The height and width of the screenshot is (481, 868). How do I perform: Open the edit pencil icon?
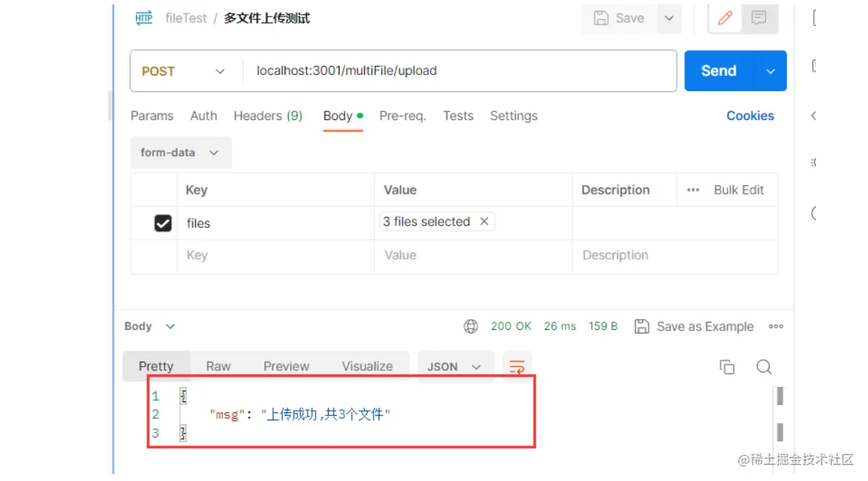click(725, 18)
